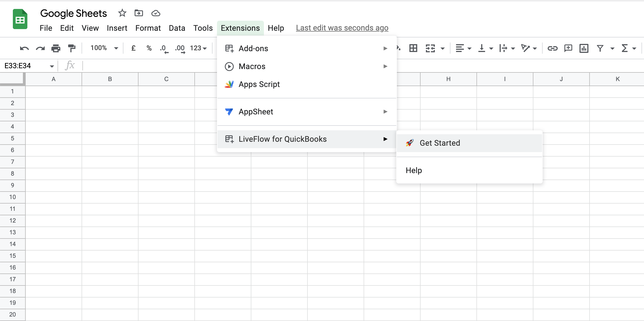644x321 pixels.
Task: Insert a chart via toolbar icon
Action: pyautogui.click(x=584, y=48)
